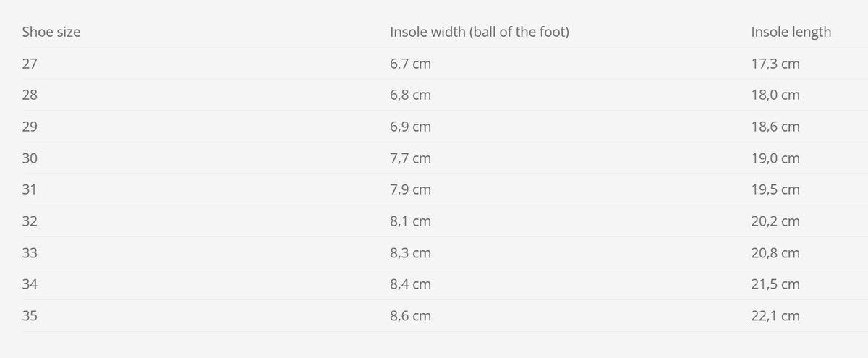Select the shoe size 35 cell

pyautogui.click(x=30, y=316)
